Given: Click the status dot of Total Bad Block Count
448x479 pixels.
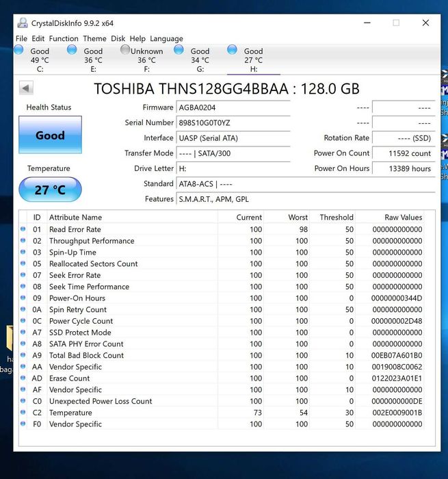Looking at the screenshot, I should pos(23,354).
